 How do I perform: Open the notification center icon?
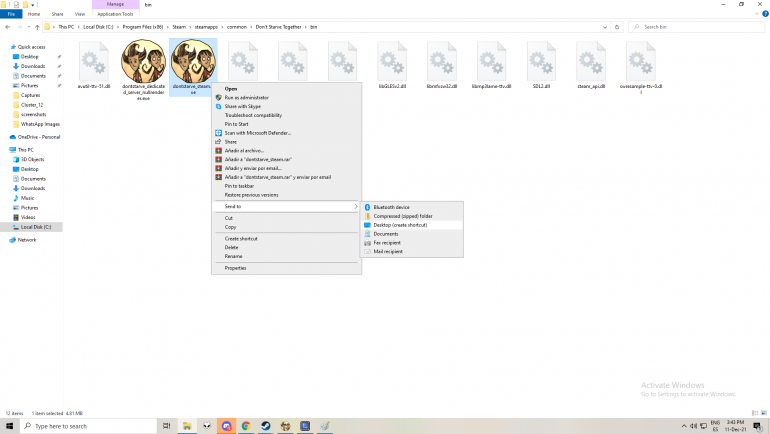(x=757, y=426)
